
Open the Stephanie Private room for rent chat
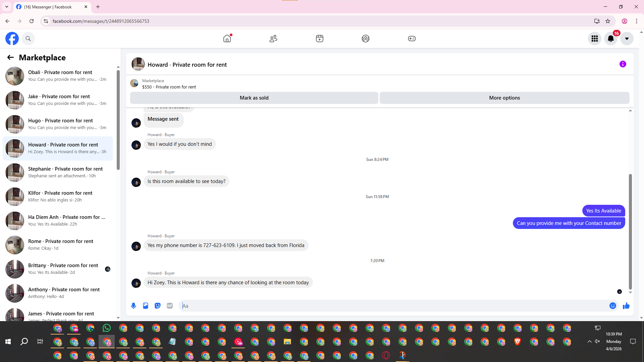pos(58,173)
